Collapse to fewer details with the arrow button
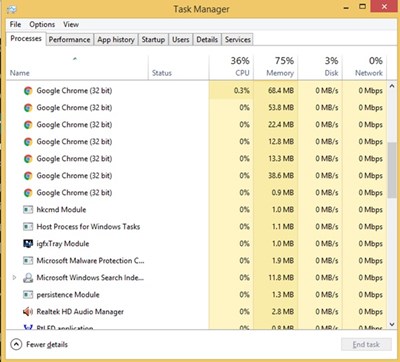This screenshot has width=400, height=362. point(16,344)
